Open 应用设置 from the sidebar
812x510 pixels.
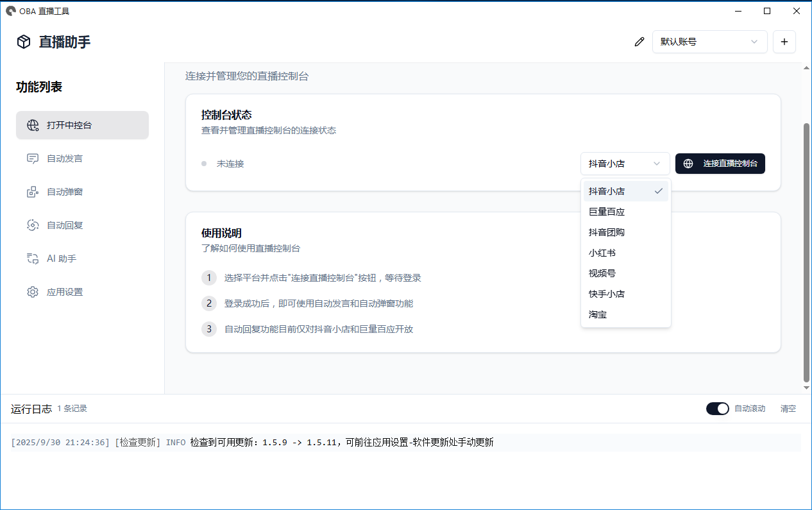click(x=32, y=292)
